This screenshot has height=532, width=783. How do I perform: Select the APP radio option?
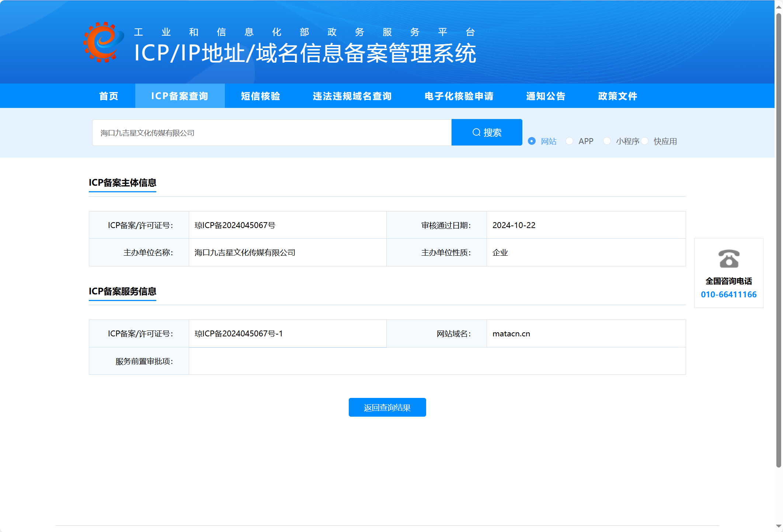click(x=570, y=141)
